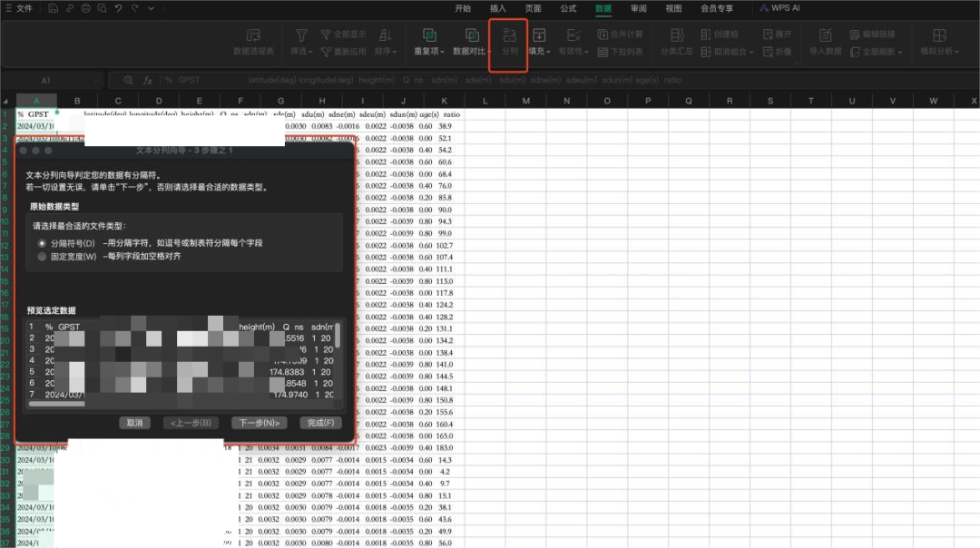This screenshot has height=548, width=980.
Task: Open the 下拉列表 dropdown list tool
Action: point(620,51)
